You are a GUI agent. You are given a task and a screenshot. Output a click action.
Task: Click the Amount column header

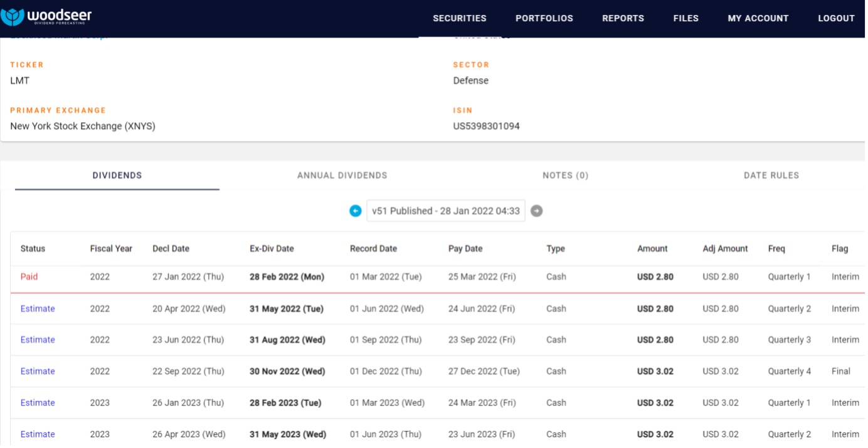(652, 249)
